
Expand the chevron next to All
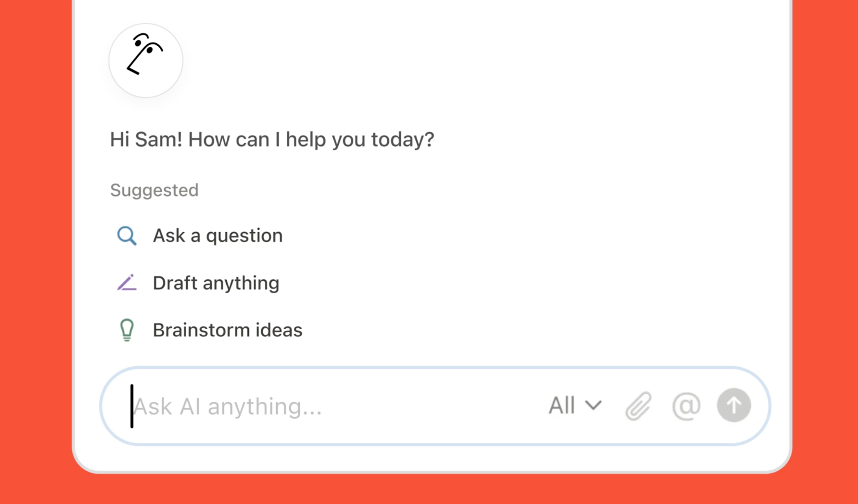coord(593,405)
